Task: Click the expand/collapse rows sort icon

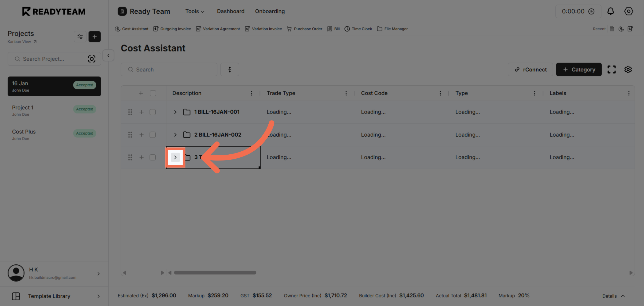Action: point(230,70)
